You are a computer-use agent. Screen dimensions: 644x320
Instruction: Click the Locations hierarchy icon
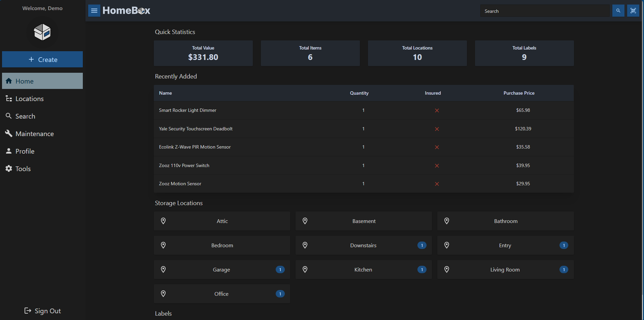[8, 98]
